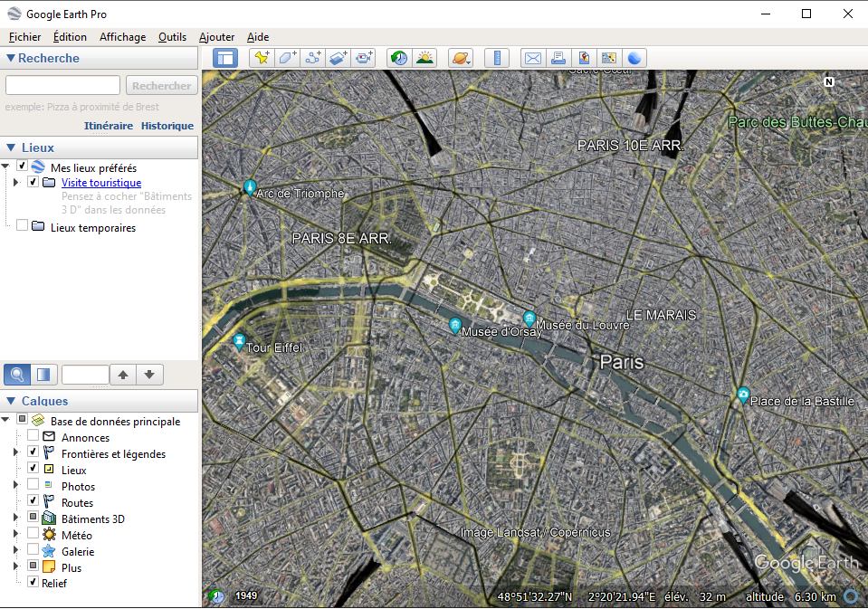The width and height of the screenshot is (868, 609).
Task: Open the Ajouter menu
Action: (216, 37)
